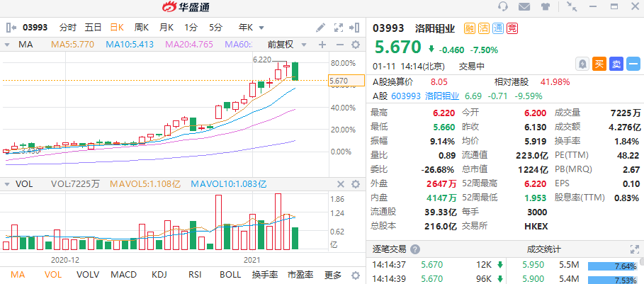
Task: Collapse the VOL panel triangle
Action: (6, 184)
